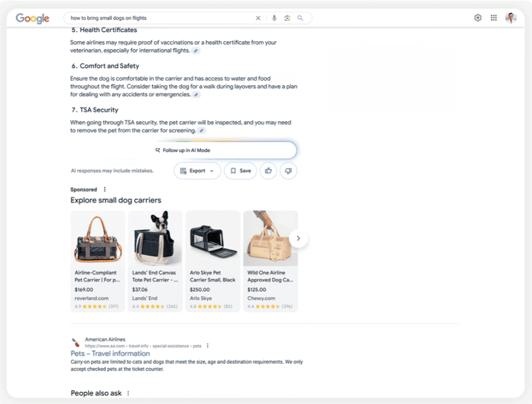Image resolution: width=532 pixels, height=404 pixels.
Task: Open the Pets – Travel information link
Action: 110,353
